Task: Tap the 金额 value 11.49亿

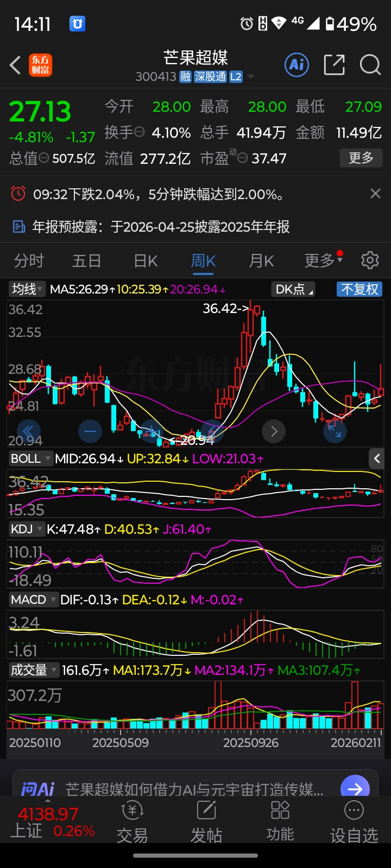Action: click(359, 132)
